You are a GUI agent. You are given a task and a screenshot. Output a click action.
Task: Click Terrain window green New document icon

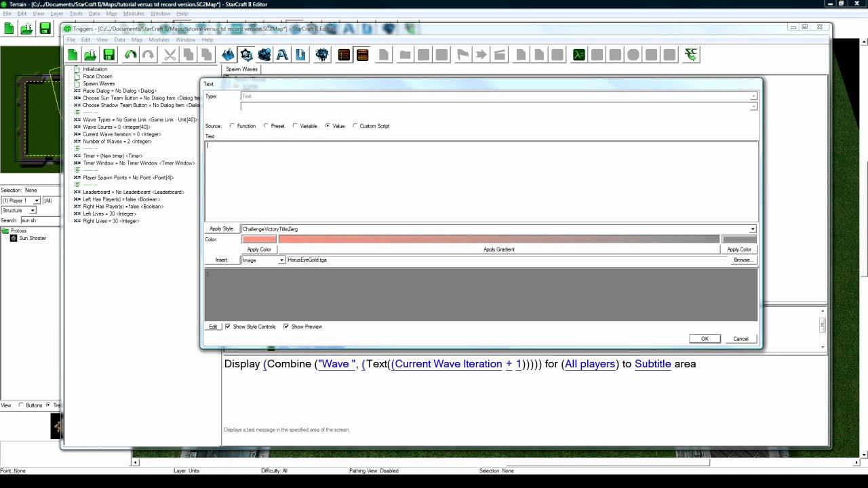9,28
